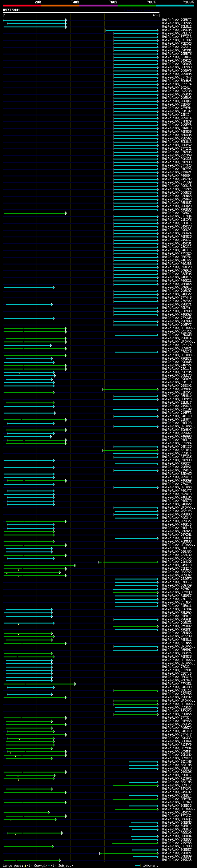The image size is (197, 868).
Task: Select label UniRef100_C4MIC8
Action: coord(176,416)
